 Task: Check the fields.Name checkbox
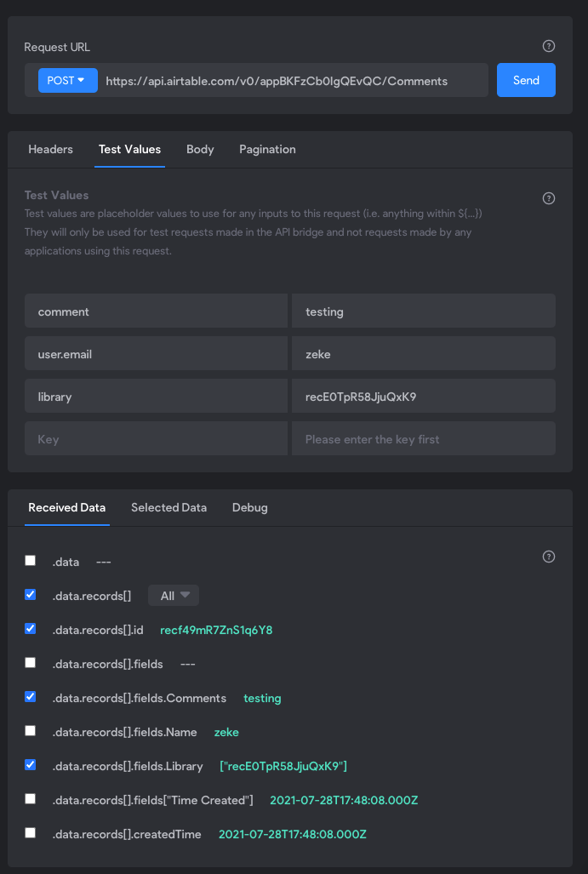30,731
